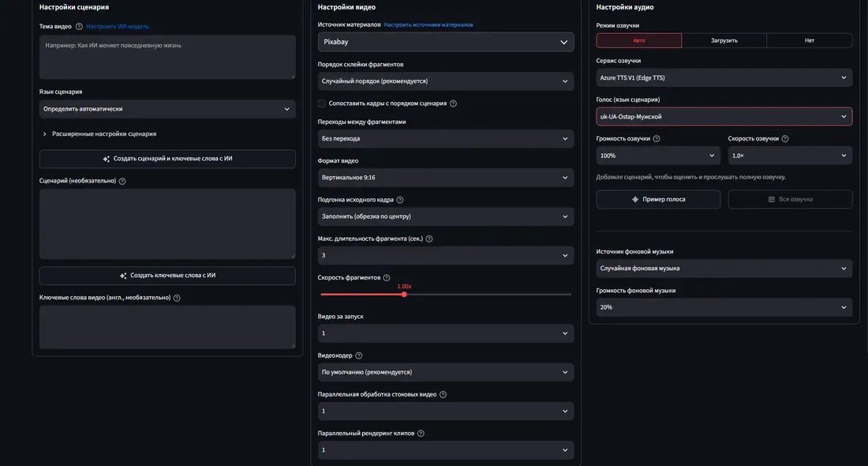Open Pixabay materials source dropdown
This screenshot has height=466, width=868.
(x=446, y=42)
